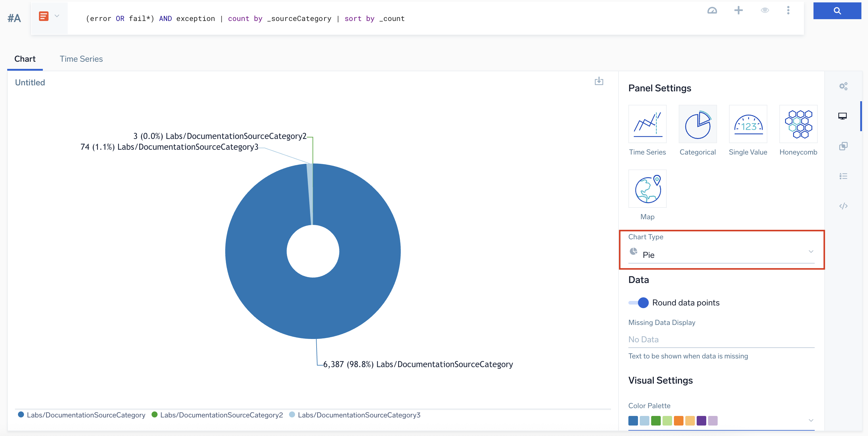Open the speedometer icon in query bar
Screen dimensions: 868x436
point(712,10)
